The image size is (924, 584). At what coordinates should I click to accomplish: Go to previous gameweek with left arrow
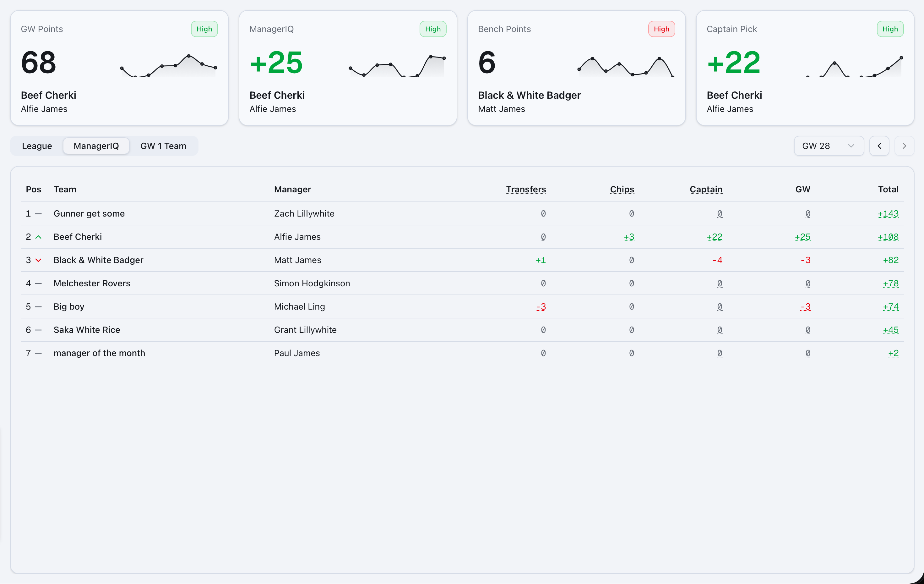click(x=879, y=146)
